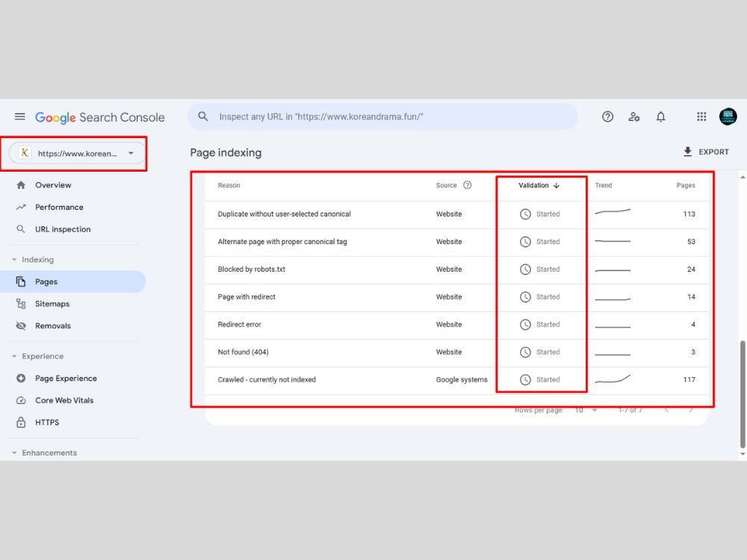Image resolution: width=747 pixels, height=560 pixels.
Task: Click the HTTPS padlock icon
Action: coord(20,423)
